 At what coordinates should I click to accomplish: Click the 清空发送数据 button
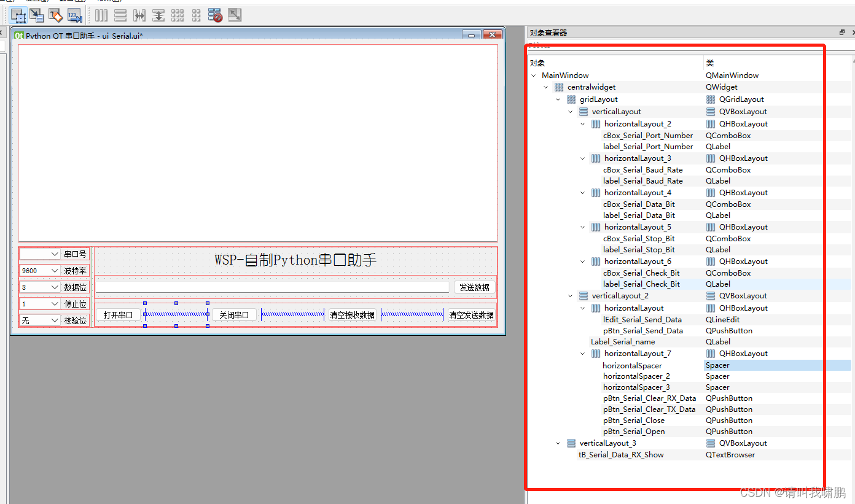click(471, 315)
